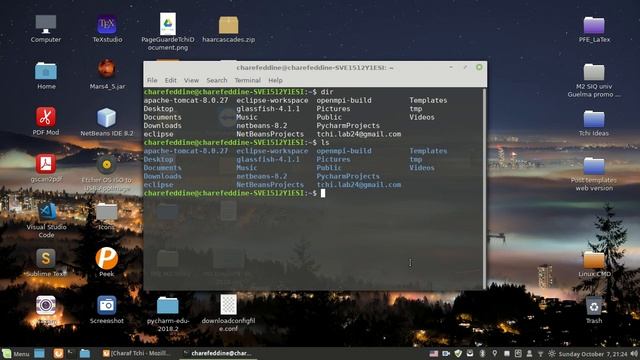Launch Visual Studio Code icon

pyautogui.click(x=47, y=211)
